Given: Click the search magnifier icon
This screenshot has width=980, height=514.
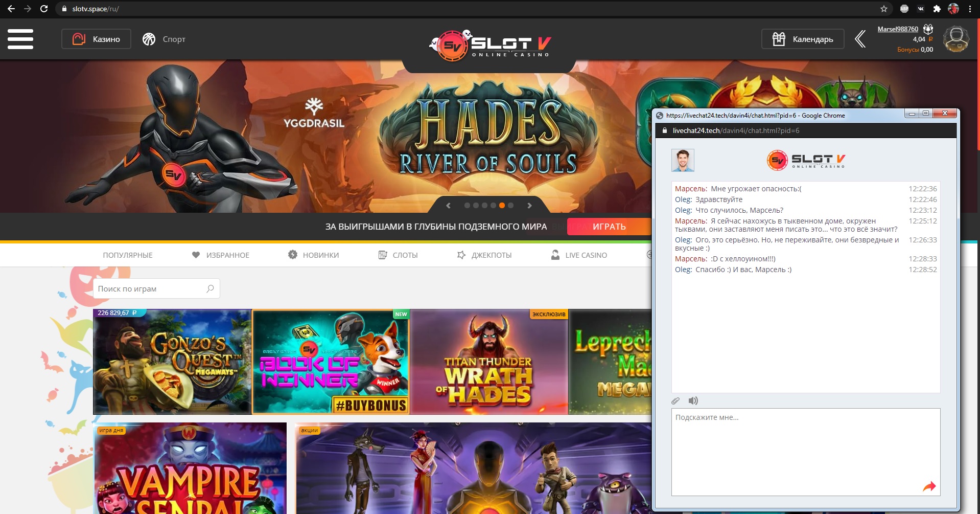Looking at the screenshot, I should [x=210, y=288].
